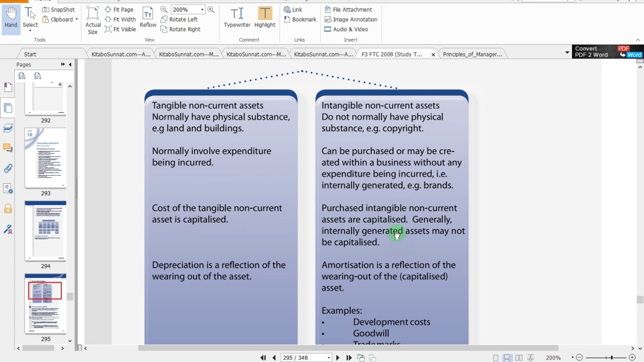Image resolution: width=644 pixels, height=362 pixels.
Task: Close the F3 FTC 2008 tab
Action: coord(433,54)
